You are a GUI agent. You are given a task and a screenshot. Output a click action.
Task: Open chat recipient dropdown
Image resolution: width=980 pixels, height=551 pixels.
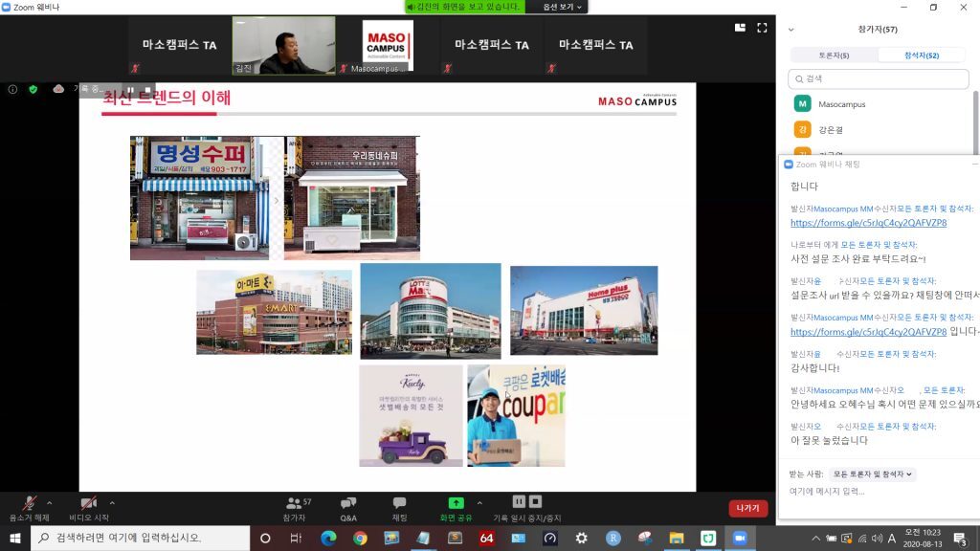click(x=873, y=474)
